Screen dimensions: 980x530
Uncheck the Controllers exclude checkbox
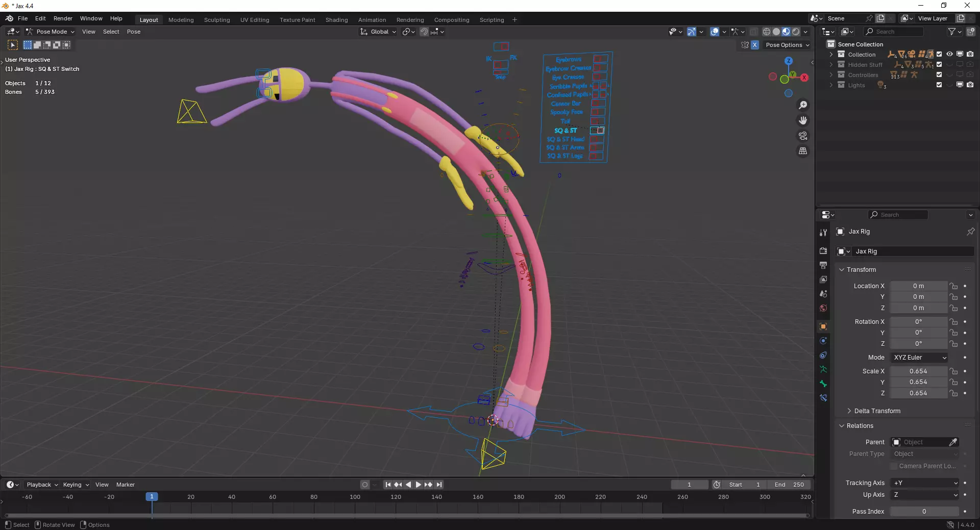(939, 74)
